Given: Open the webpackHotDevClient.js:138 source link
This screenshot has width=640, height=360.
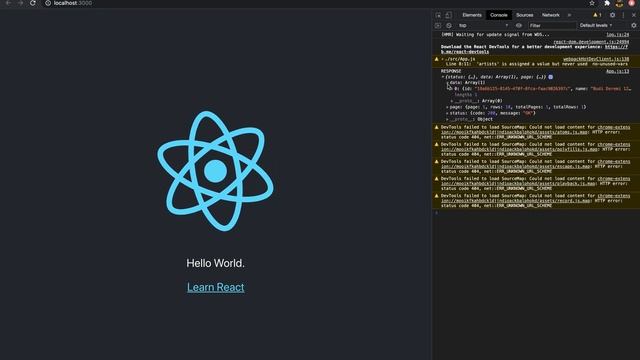Looking at the screenshot, I should click(596, 59).
